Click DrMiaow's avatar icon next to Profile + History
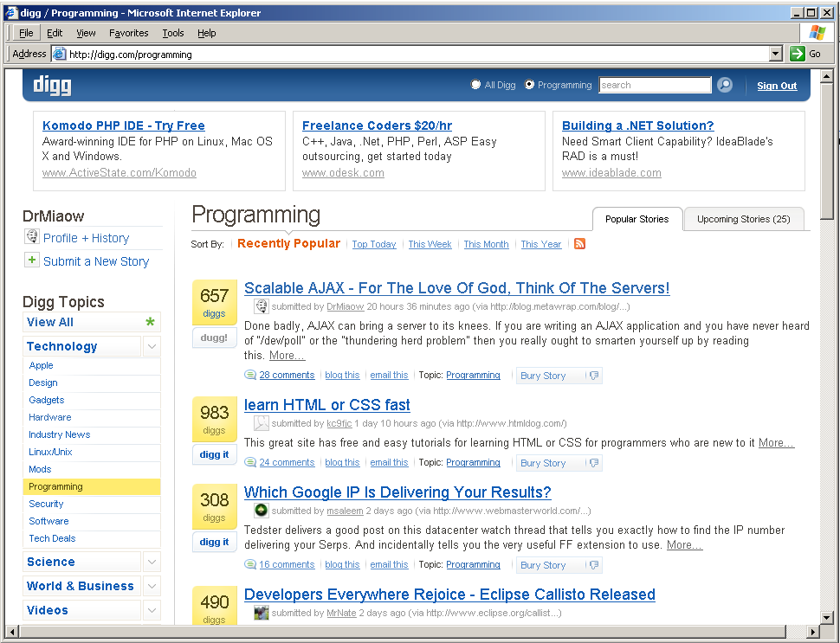840x643 pixels. (x=32, y=237)
